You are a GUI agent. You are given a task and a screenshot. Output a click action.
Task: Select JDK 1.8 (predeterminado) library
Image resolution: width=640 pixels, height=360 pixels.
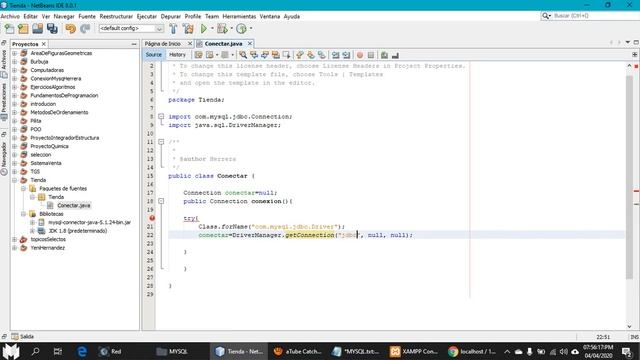coord(78,231)
